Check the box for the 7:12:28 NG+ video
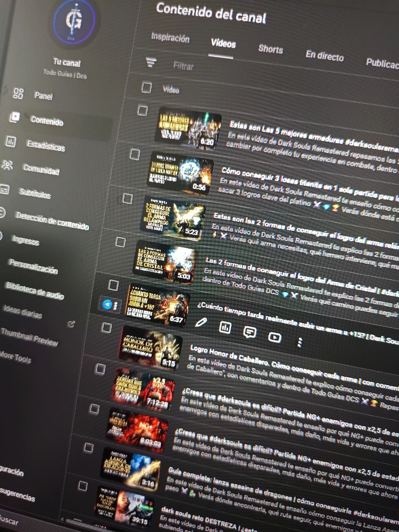This screenshot has width=399, height=532. pos(100,369)
